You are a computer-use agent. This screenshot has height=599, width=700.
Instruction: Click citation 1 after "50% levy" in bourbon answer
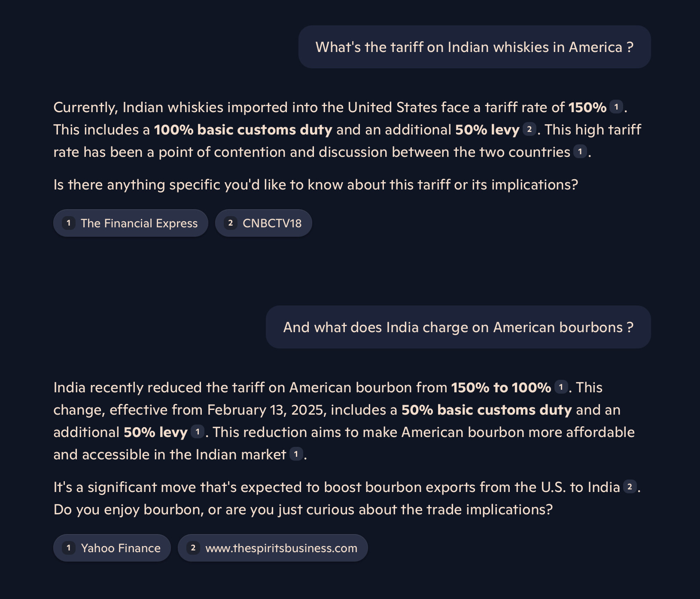point(197,432)
